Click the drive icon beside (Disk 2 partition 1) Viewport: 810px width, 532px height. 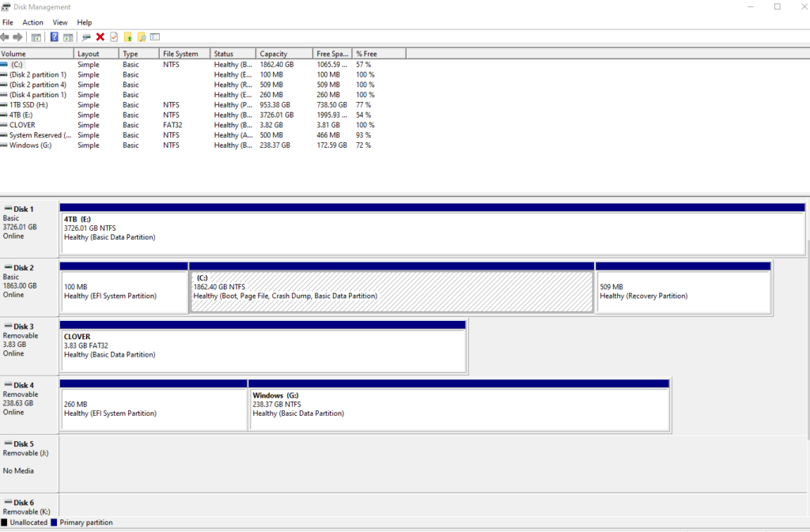tap(4, 75)
